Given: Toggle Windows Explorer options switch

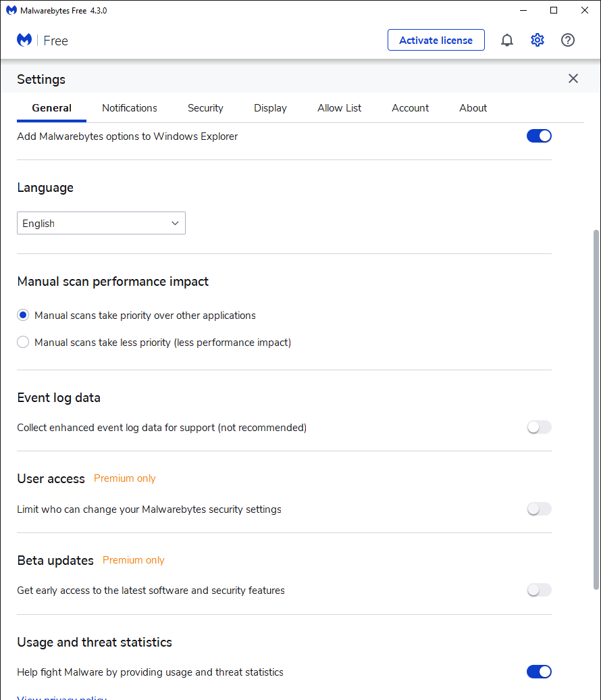Looking at the screenshot, I should click(539, 136).
